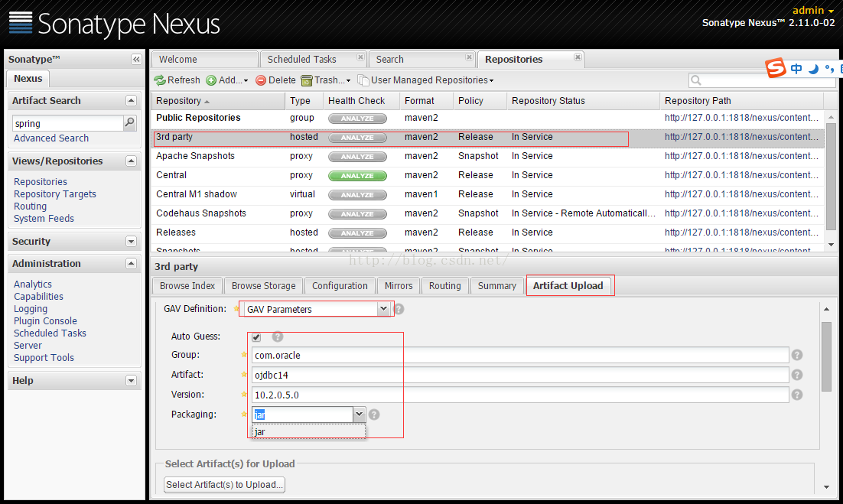Collapse the Views/Repositories section
The width and height of the screenshot is (843, 504).
[x=131, y=161]
